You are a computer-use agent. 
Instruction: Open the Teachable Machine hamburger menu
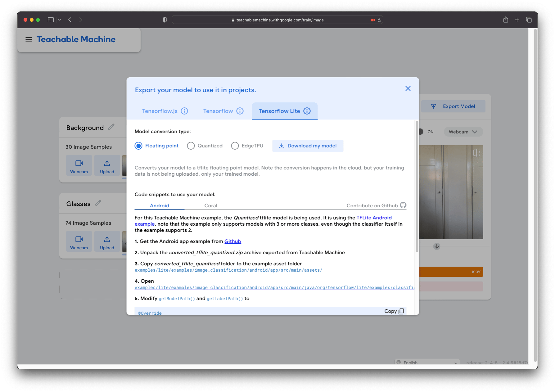click(x=29, y=39)
